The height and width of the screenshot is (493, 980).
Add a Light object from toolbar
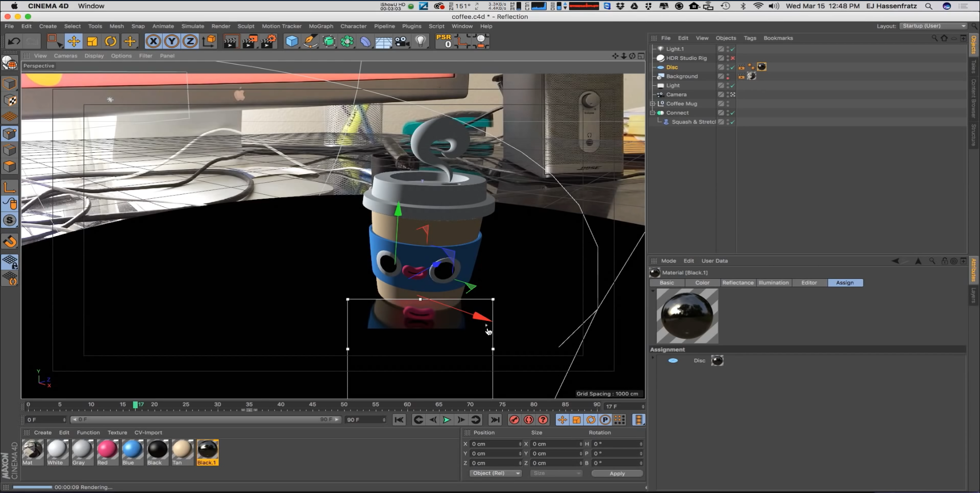pos(421,41)
